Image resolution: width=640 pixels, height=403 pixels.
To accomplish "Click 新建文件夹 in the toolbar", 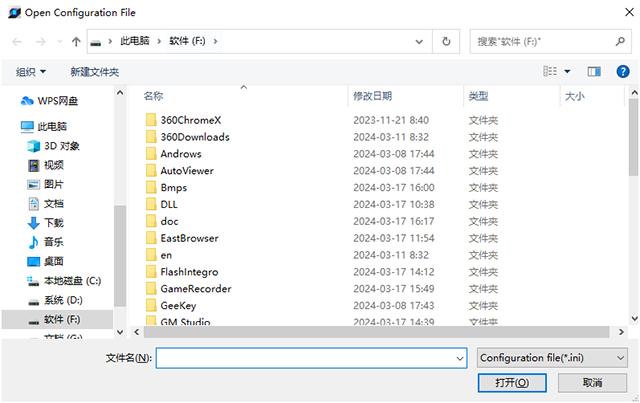I will [x=94, y=72].
